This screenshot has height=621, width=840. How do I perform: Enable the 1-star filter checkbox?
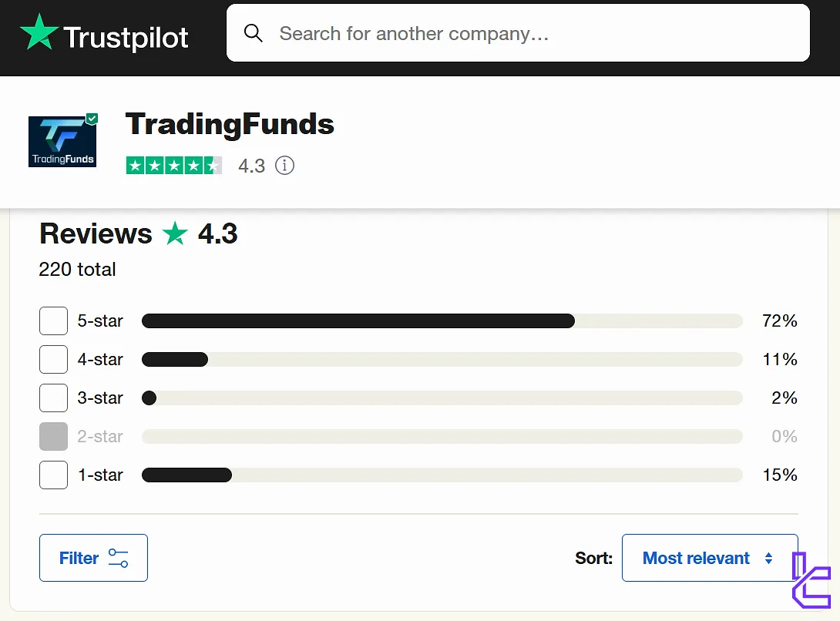coord(53,475)
